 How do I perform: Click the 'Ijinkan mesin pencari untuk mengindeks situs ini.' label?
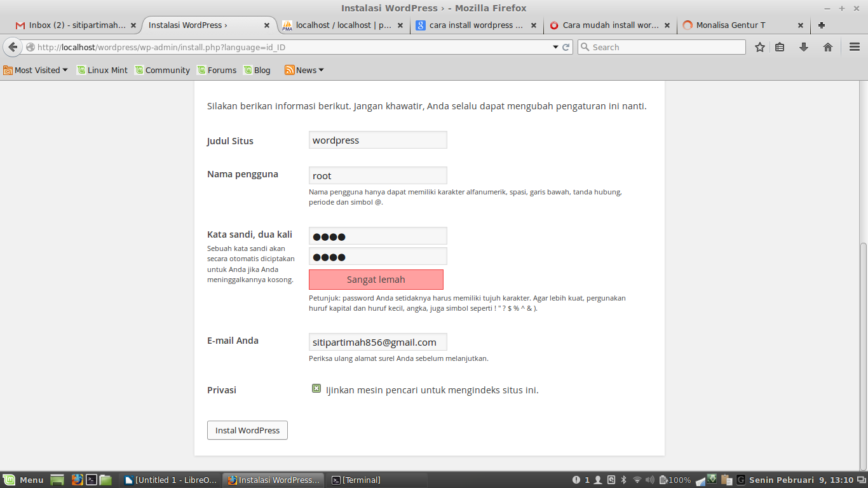pos(432,390)
